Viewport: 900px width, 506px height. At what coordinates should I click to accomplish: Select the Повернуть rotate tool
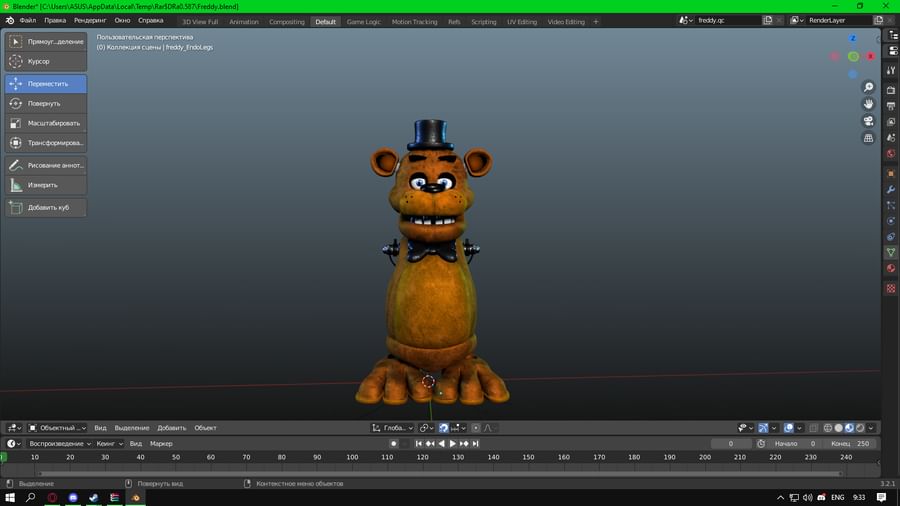pos(46,103)
